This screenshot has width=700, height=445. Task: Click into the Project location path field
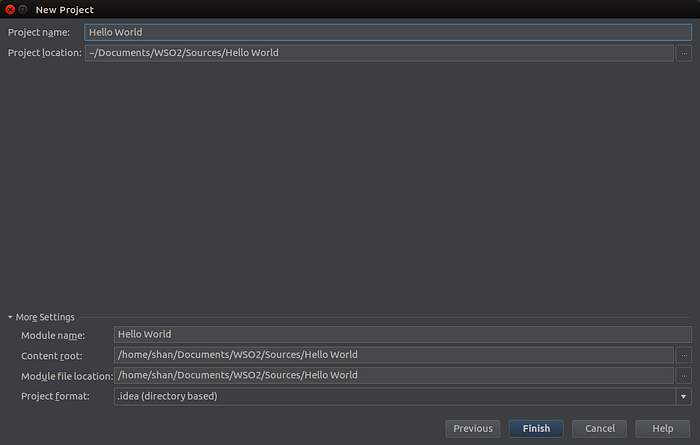coord(379,54)
